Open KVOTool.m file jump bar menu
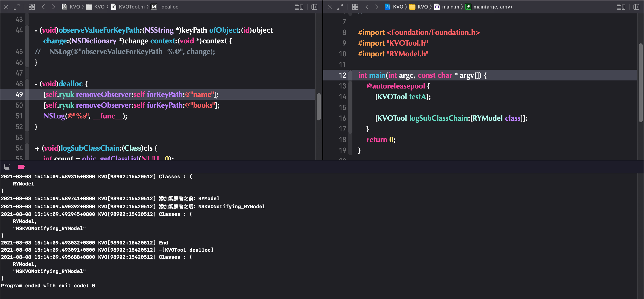Screen dimensions: 644x299 click(x=128, y=7)
